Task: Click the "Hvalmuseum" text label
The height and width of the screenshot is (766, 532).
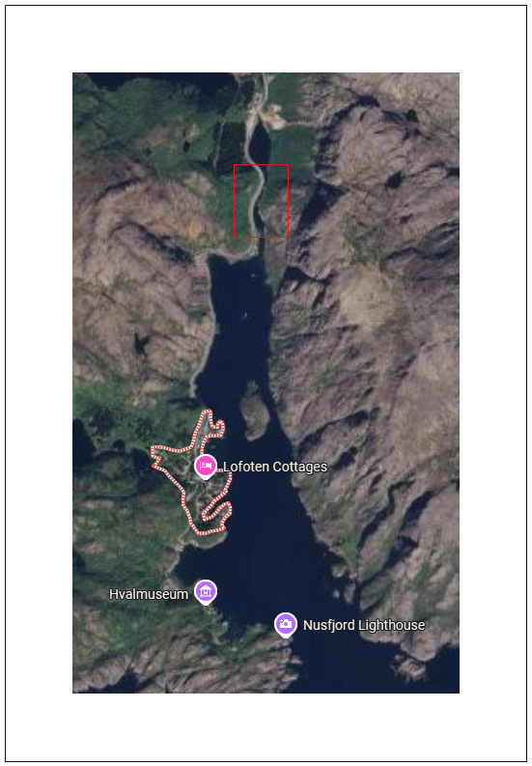Action: point(149,594)
